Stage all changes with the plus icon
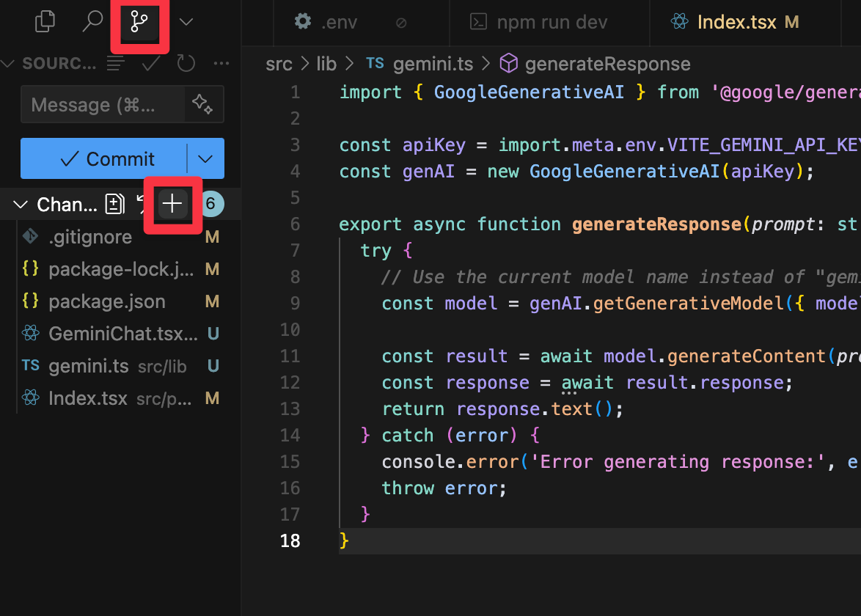The image size is (861, 616). pyautogui.click(x=172, y=204)
